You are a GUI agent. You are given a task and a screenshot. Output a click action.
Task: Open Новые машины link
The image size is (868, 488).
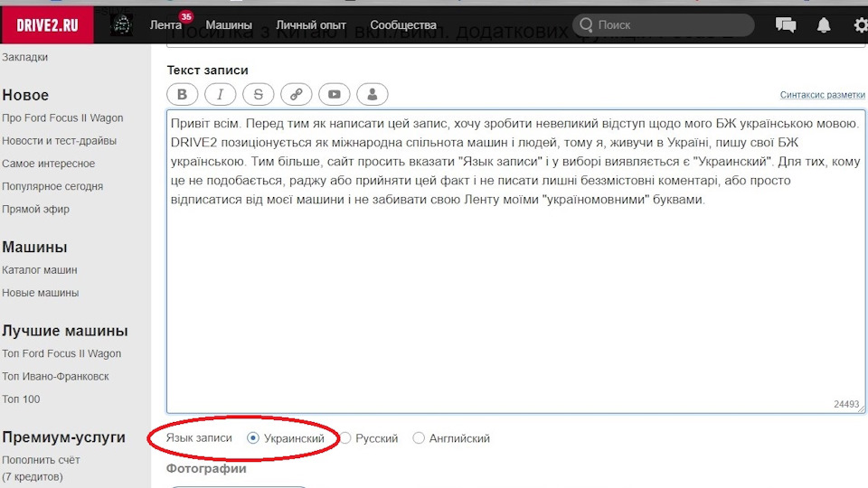pos(41,292)
